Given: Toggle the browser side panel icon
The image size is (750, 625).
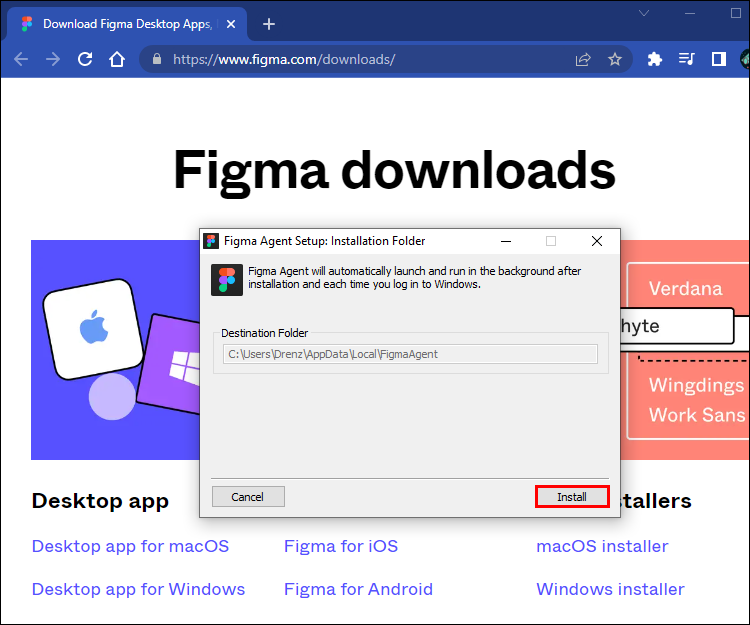Looking at the screenshot, I should (718, 59).
